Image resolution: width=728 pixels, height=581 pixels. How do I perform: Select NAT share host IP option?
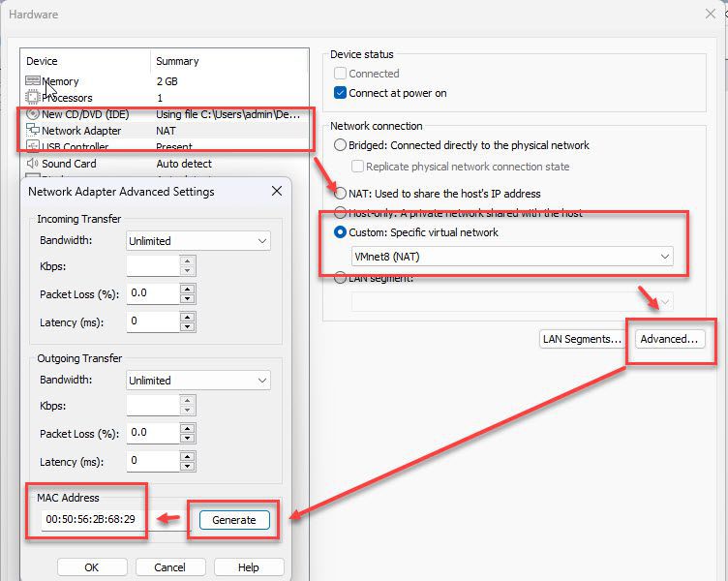341,194
